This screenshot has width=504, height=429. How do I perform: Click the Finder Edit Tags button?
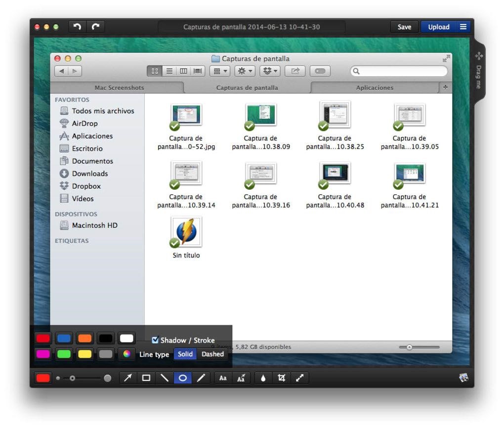pos(320,71)
